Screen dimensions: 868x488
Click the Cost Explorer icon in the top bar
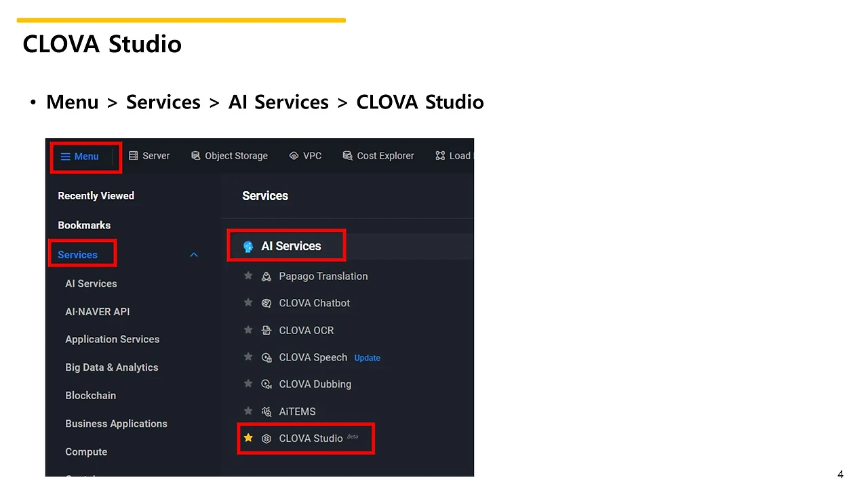(348, 156)
